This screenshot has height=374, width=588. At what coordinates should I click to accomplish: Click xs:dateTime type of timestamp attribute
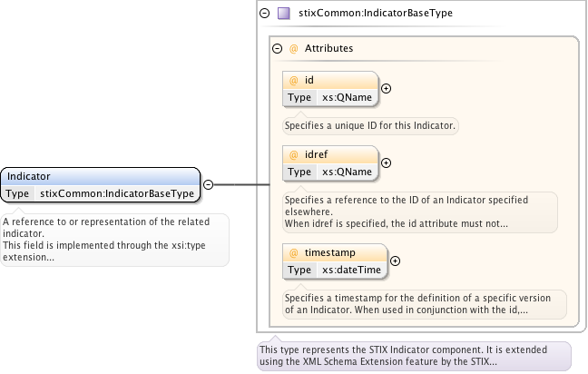click(351, 270)
